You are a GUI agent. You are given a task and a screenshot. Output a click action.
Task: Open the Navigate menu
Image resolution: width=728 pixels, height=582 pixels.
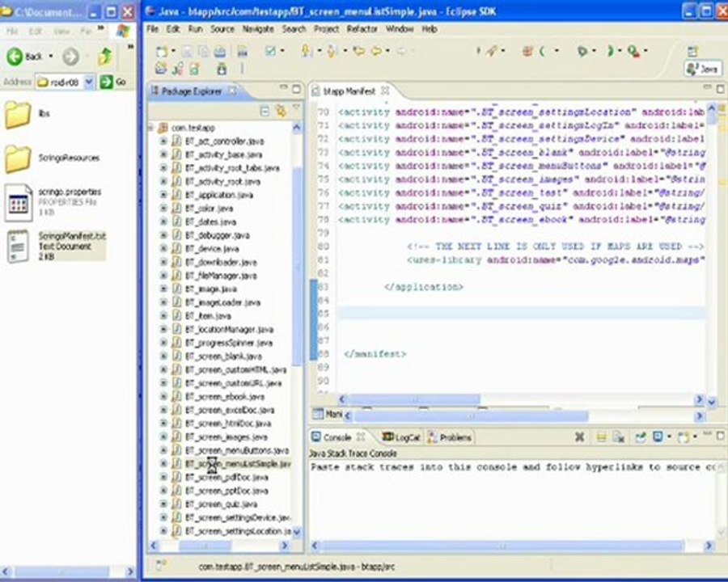point(258,29)
